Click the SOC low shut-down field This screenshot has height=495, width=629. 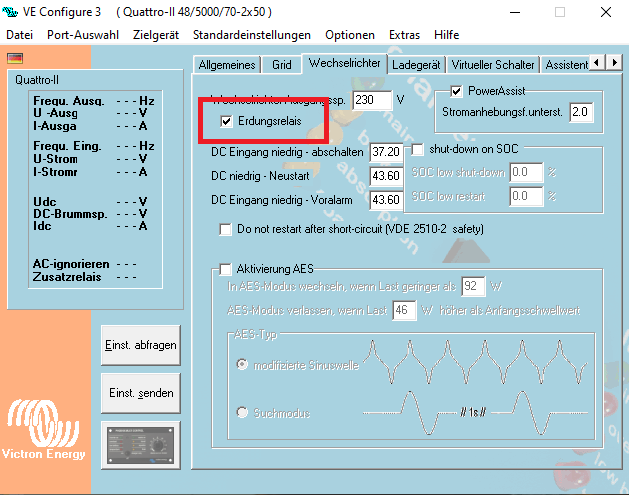(526, 172)
